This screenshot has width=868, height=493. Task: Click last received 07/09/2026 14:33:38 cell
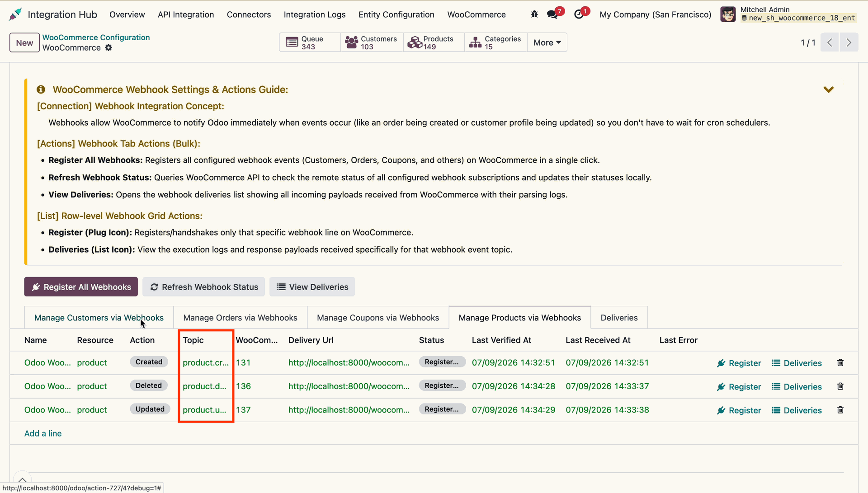point(607,410)
